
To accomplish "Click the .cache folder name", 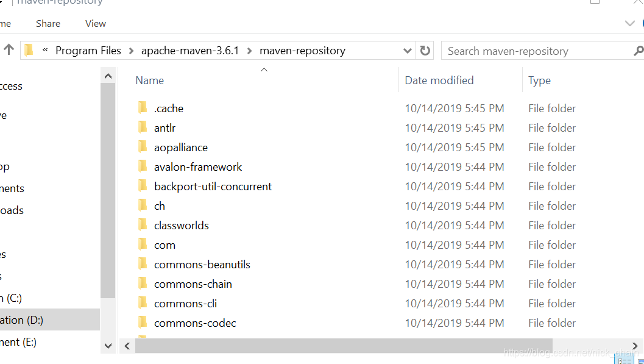I will tap(169, 109).
